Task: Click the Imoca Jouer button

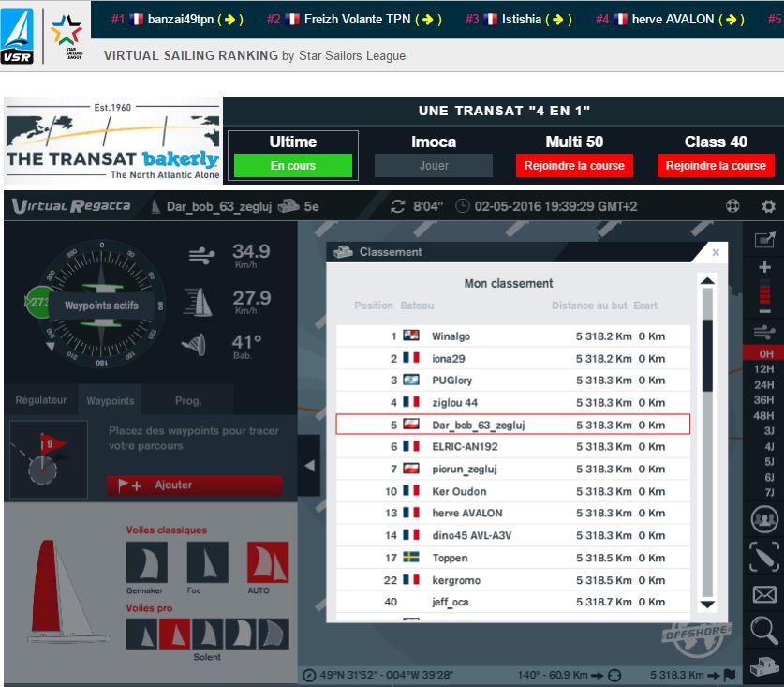Action: pyautogui.click(x=434, y=166)
